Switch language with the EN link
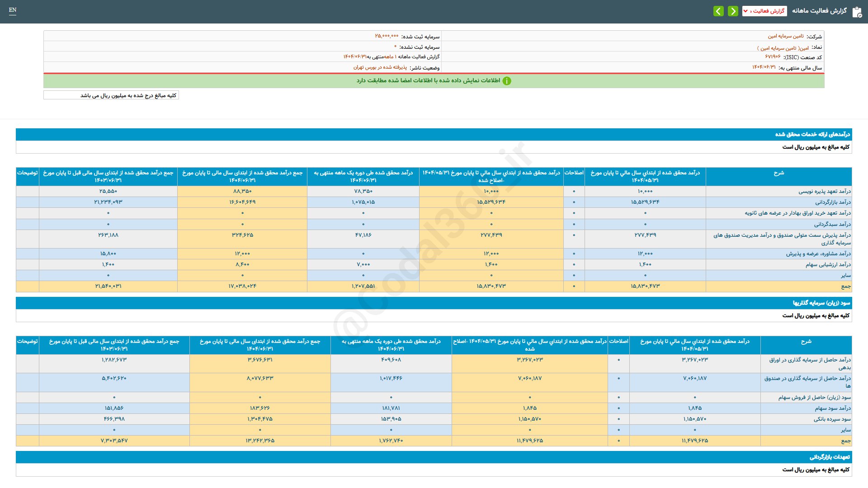 pos(13,10)
